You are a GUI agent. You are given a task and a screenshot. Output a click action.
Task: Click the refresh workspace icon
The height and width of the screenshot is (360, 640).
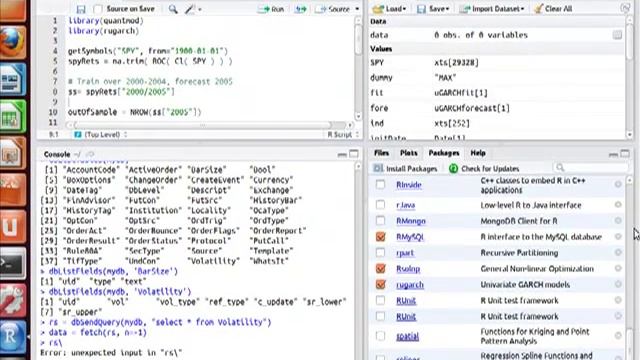(x=625, y=8)
